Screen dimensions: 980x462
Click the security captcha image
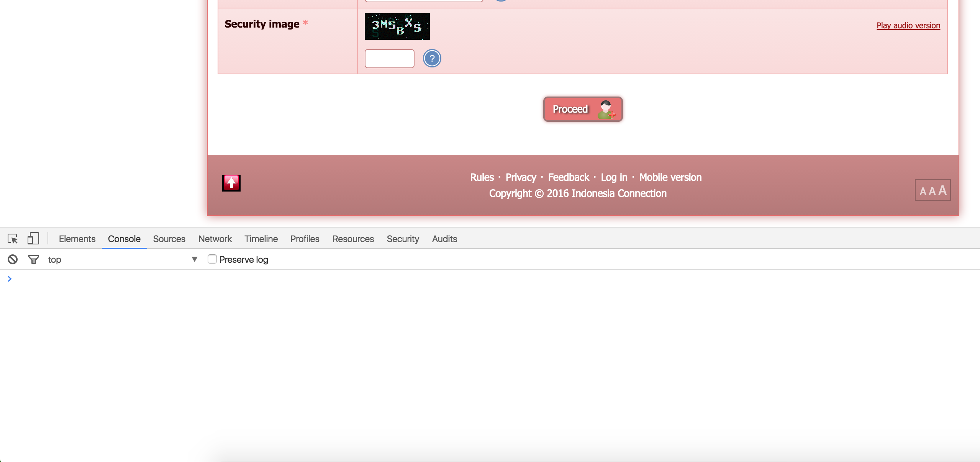pos(397,26)
